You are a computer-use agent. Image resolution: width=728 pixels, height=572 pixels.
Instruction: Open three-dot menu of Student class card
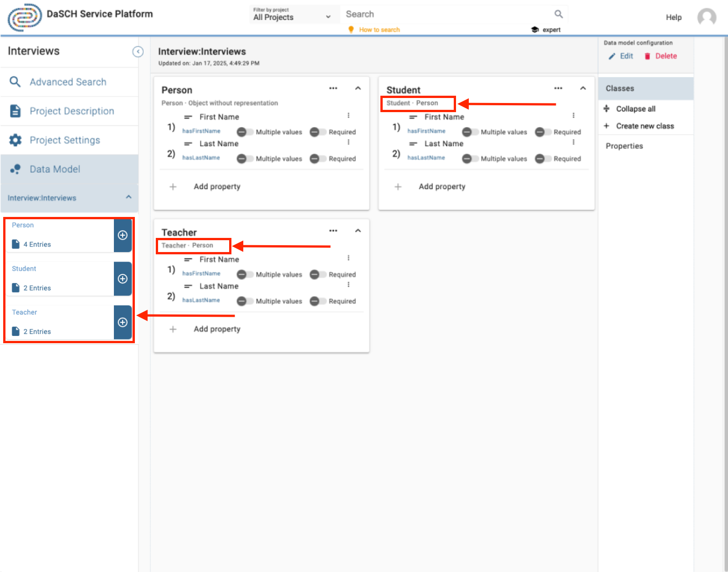558,88
